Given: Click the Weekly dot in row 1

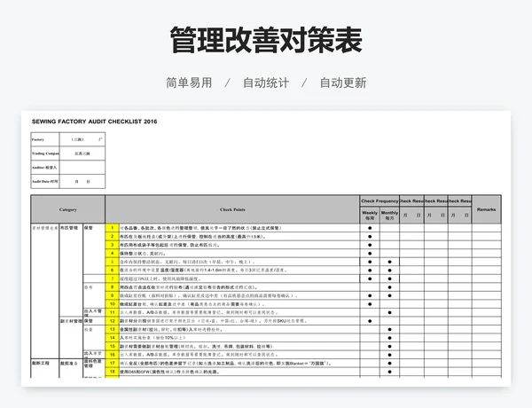Looking at the screenshot, I should point(370,228).
